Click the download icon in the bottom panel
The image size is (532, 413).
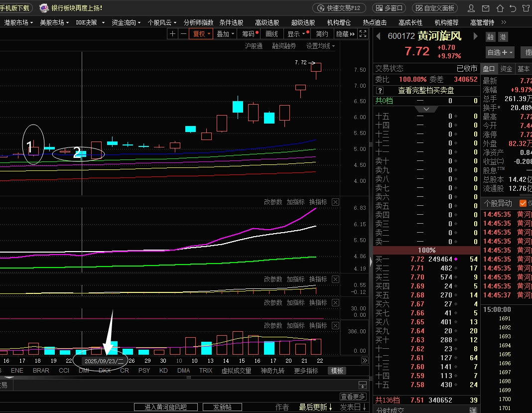point(362,385)
